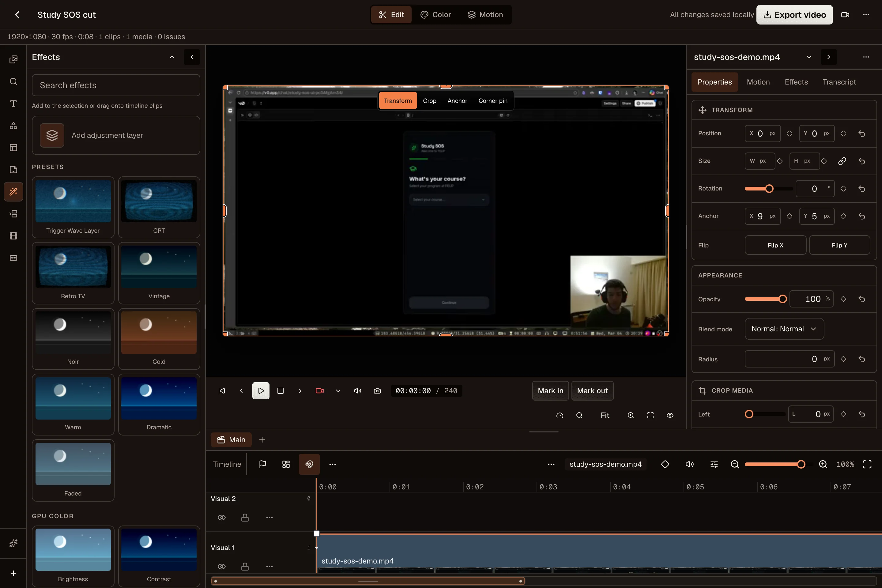Viewport: 882px width, 588px height.
Task: Click the Mark out button
Action: point(592,391)
